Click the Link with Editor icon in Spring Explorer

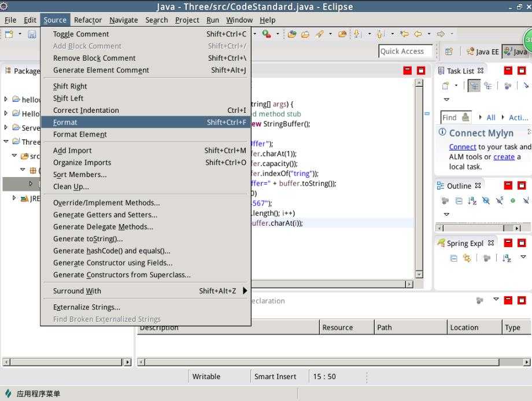tap(467, 259)
